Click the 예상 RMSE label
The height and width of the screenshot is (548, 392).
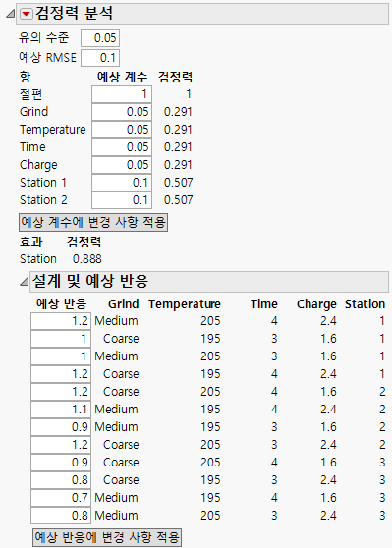click(47, 57)
